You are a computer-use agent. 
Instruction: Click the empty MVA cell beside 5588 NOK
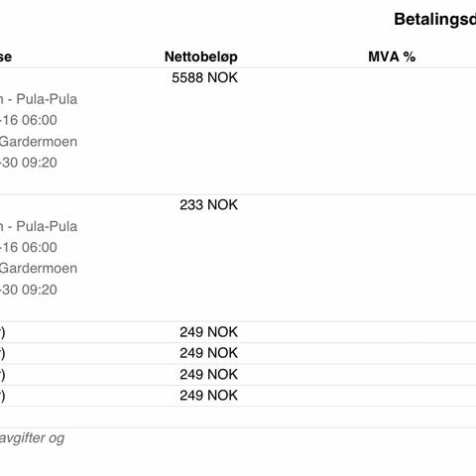click(392, 77)
